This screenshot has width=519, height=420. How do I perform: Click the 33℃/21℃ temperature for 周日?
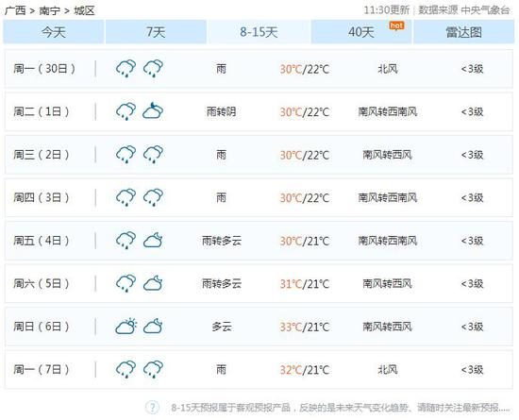305,327
